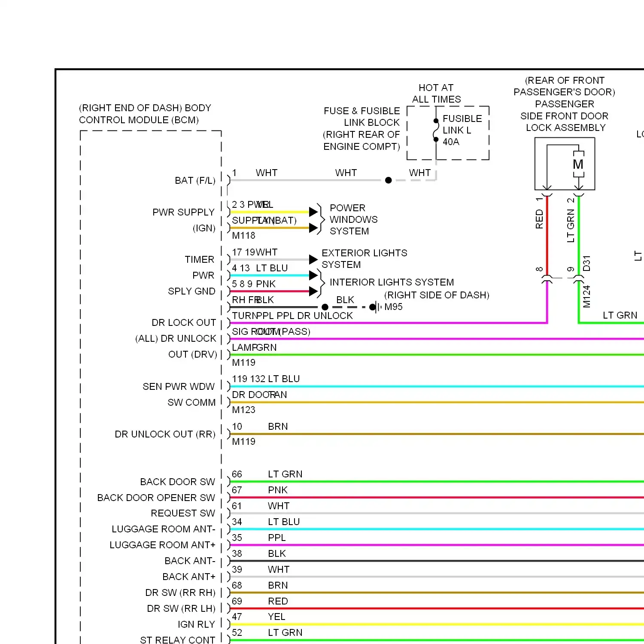Click the 'M95' ground label
Image resolution: width=644 pixels, height=644 pixels.
coord(393,307)
